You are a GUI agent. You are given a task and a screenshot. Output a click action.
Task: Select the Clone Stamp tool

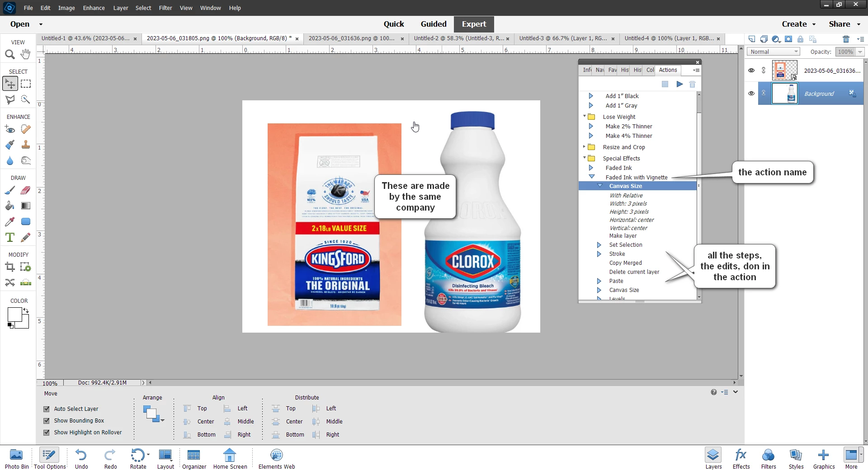(x=26, y=145)
